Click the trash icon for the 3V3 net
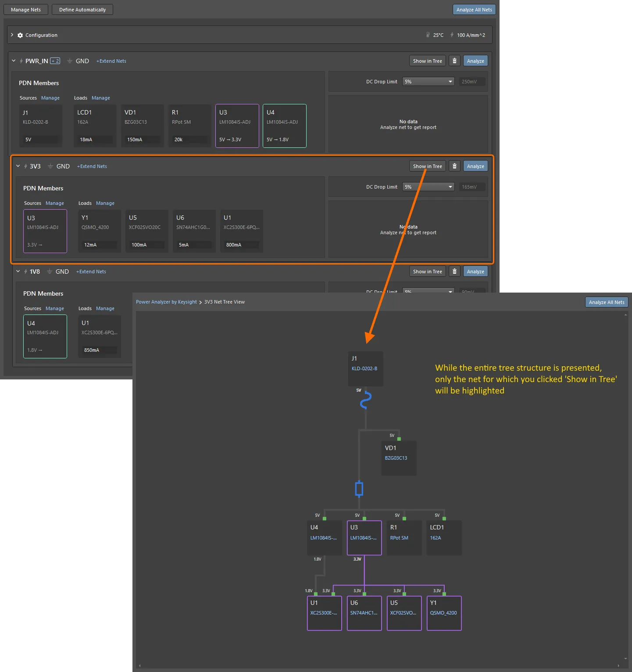The height and width of the screenshot is (672, 632). click(454, 166)
